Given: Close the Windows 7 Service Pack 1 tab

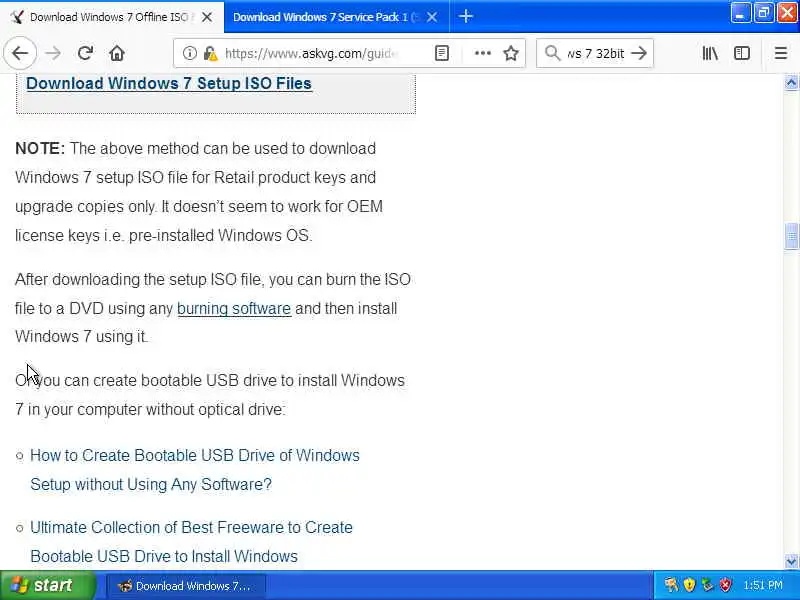Looking at the screenshot, I should click(x=432, y=17).
